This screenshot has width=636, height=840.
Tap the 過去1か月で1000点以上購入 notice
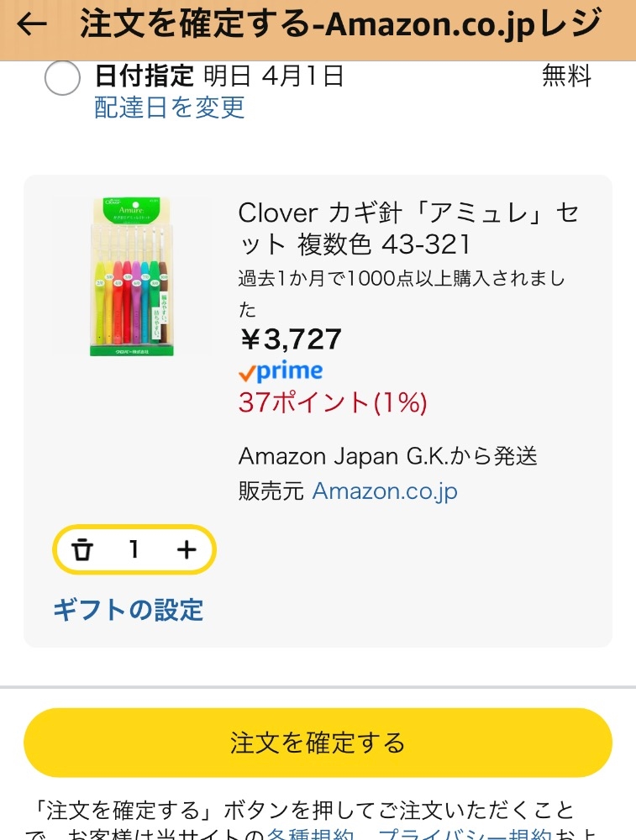click(x=402, y=279)
